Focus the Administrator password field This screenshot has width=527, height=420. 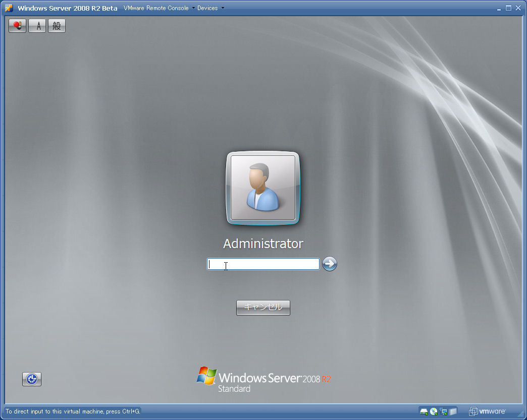point(263,264)
